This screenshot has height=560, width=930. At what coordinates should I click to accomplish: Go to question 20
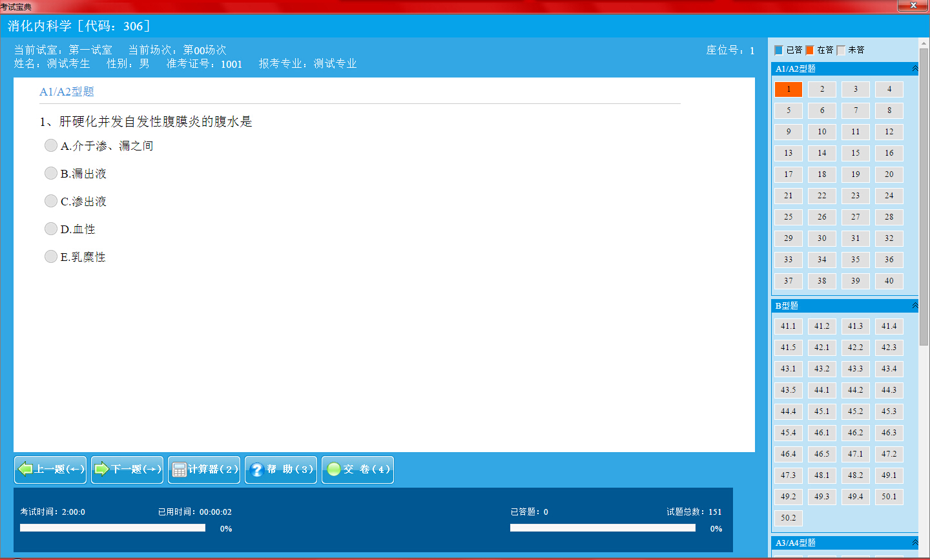click(x=889, y=174)
